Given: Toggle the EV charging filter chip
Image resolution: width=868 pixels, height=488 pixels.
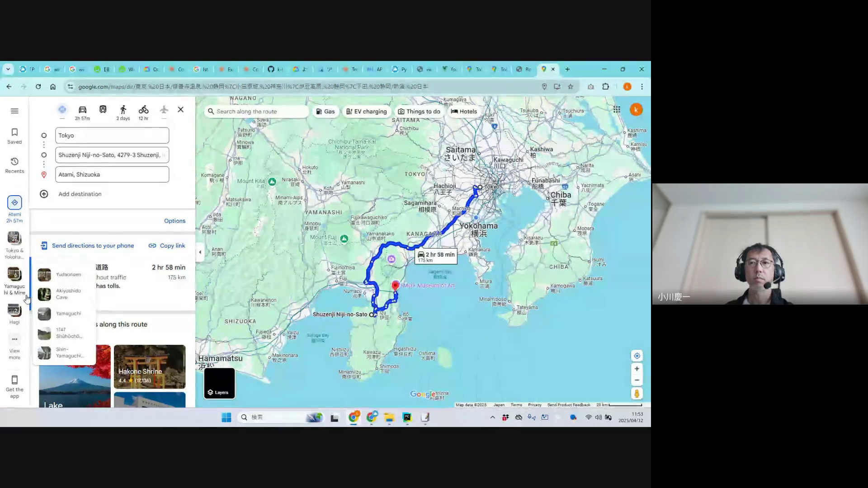Looking at the screenshot, I should (x=366, y=112).
